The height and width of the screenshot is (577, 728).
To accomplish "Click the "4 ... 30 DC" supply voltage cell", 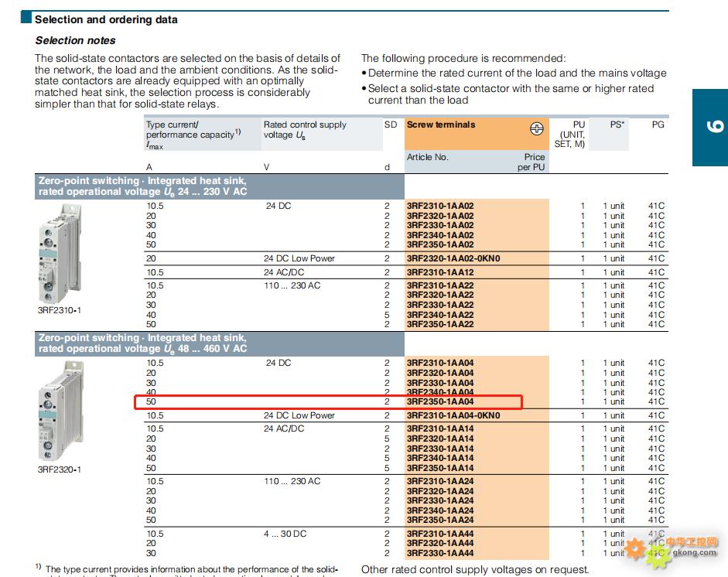I will click(285, 534).
